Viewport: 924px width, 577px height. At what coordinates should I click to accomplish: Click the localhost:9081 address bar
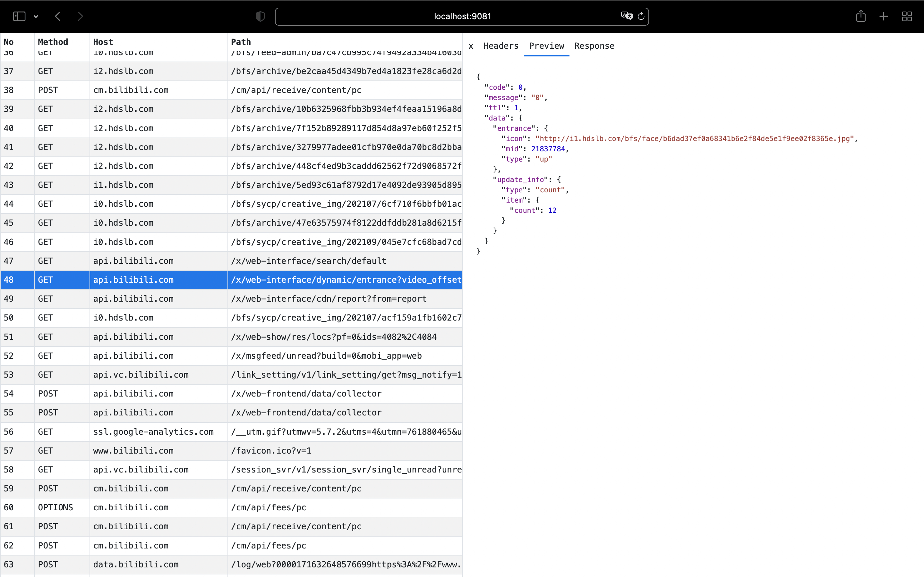(x=462, y=16)
